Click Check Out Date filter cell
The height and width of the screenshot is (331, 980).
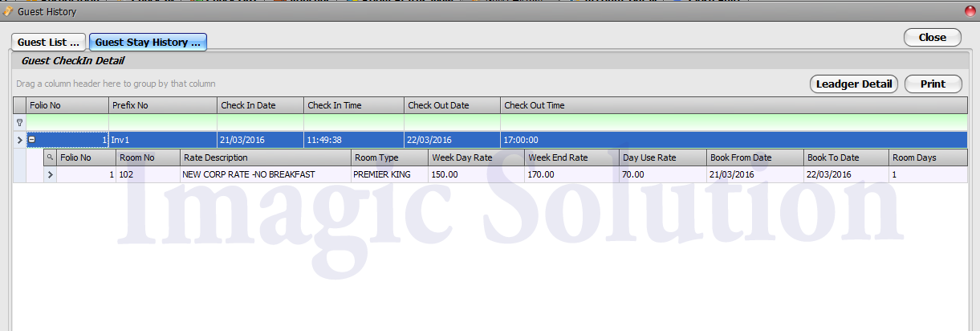[452, 123]
